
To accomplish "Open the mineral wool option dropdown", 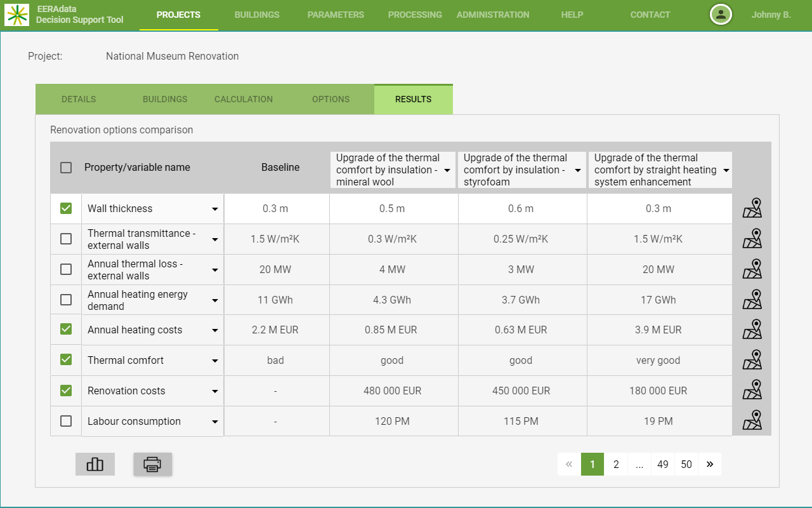I will point(447,170).
